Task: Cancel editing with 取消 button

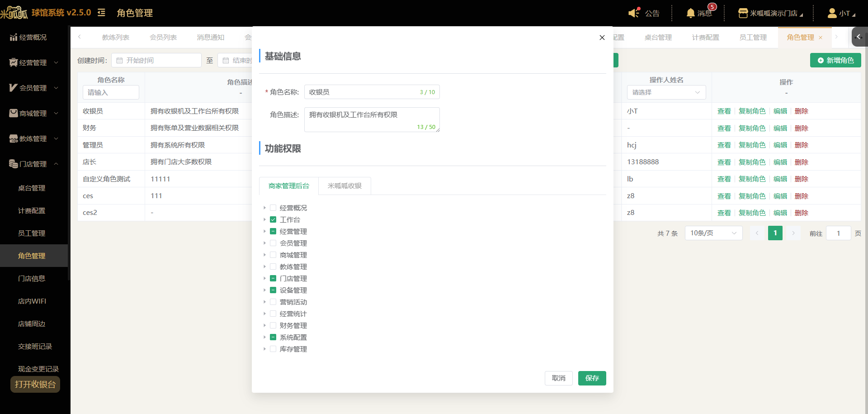Action: (559, 378)
